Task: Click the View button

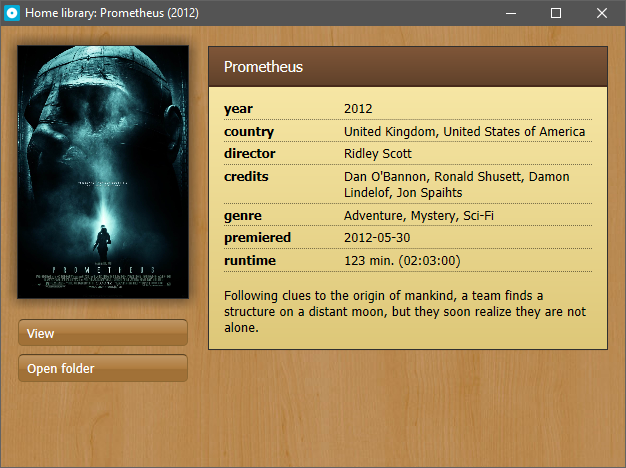Action: [103, 333]
